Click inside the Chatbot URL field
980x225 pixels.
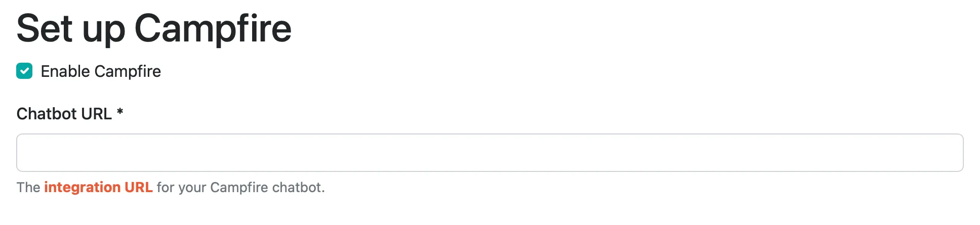[x=489, y=153]
